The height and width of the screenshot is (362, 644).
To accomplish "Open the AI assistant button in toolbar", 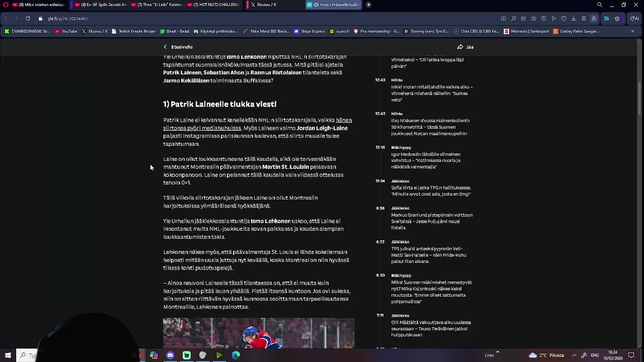I will [x=634, y=19].
